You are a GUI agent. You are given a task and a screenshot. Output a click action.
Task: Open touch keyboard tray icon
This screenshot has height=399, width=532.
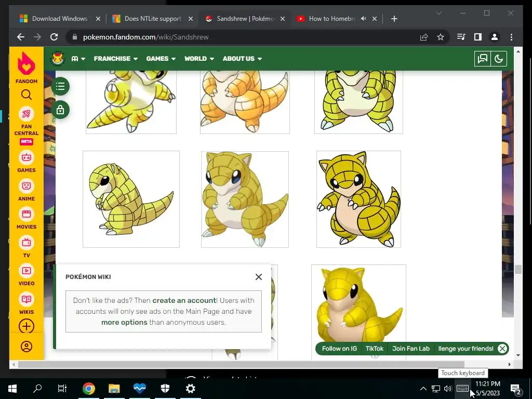point(462,389)
